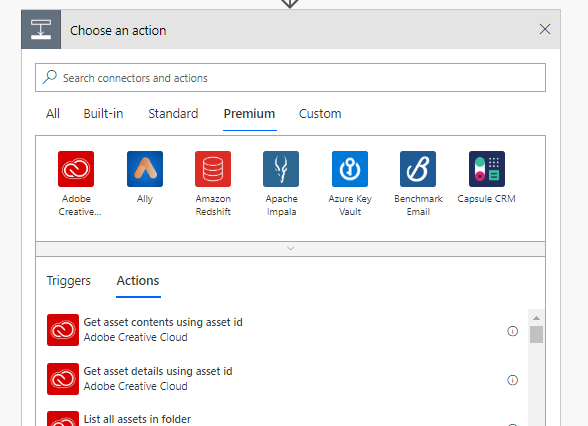Click Adobe icon beside Get asset contents
The height and width of the screenshot is (426, 588).
63,330
